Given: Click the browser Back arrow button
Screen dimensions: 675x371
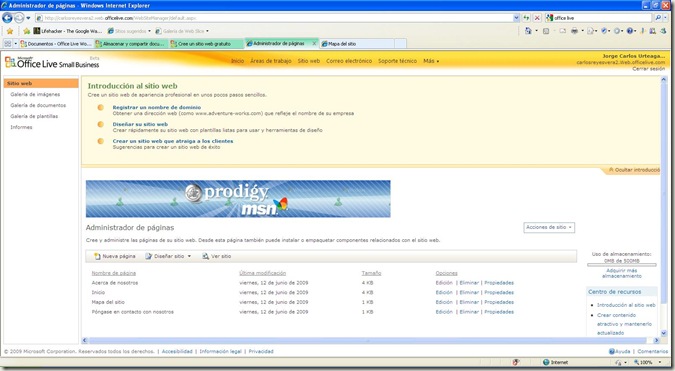Looking at the screenshot, I should point(7,18).
